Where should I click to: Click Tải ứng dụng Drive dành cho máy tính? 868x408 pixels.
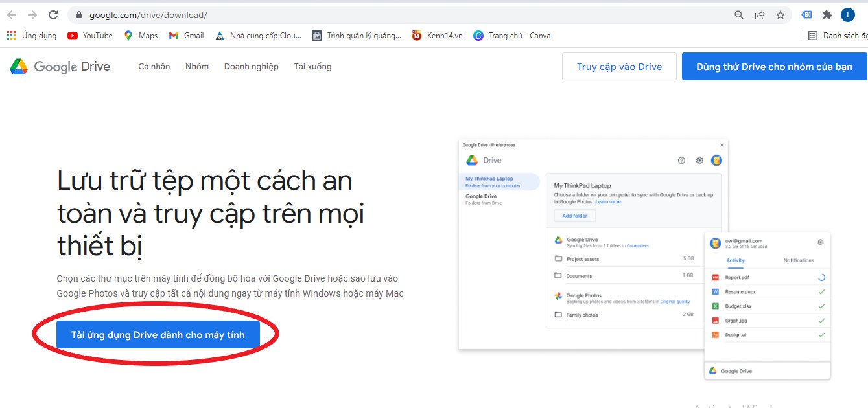tap(158, 334)
